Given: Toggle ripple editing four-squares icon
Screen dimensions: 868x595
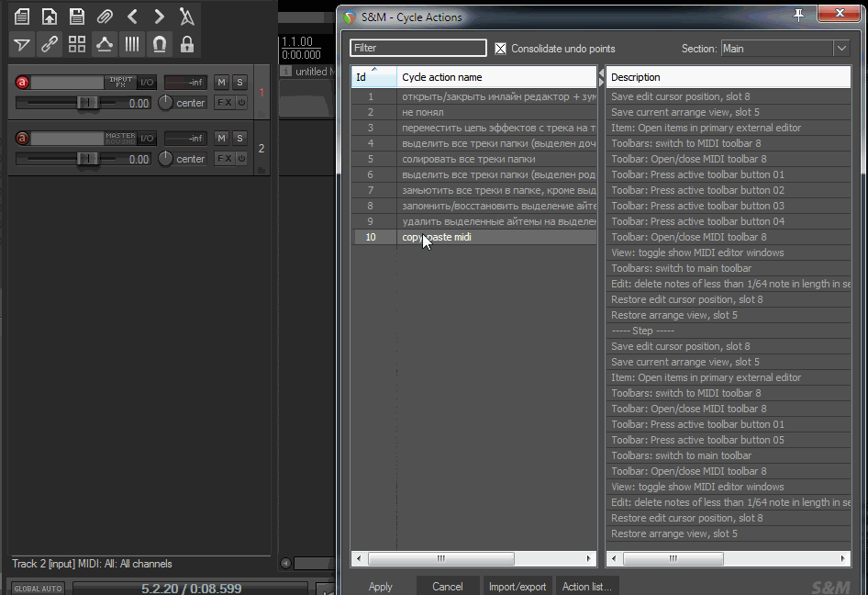Looking at the screenshot, I should 77,44.
